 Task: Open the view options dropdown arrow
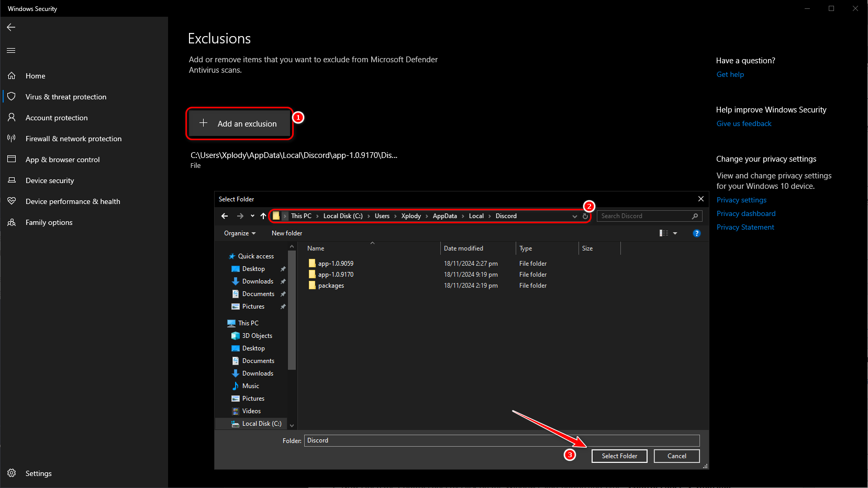coord(675,233)
